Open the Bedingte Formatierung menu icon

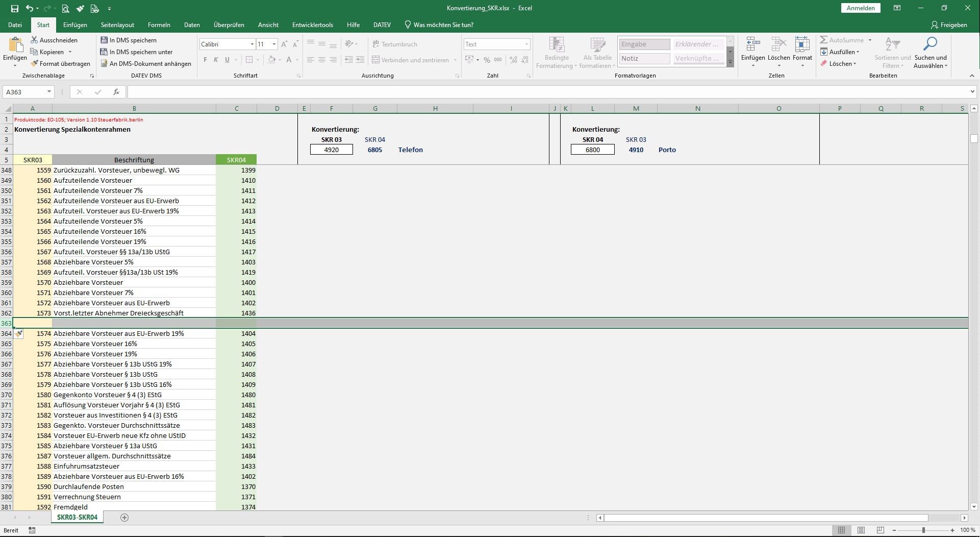pos(557,44)
